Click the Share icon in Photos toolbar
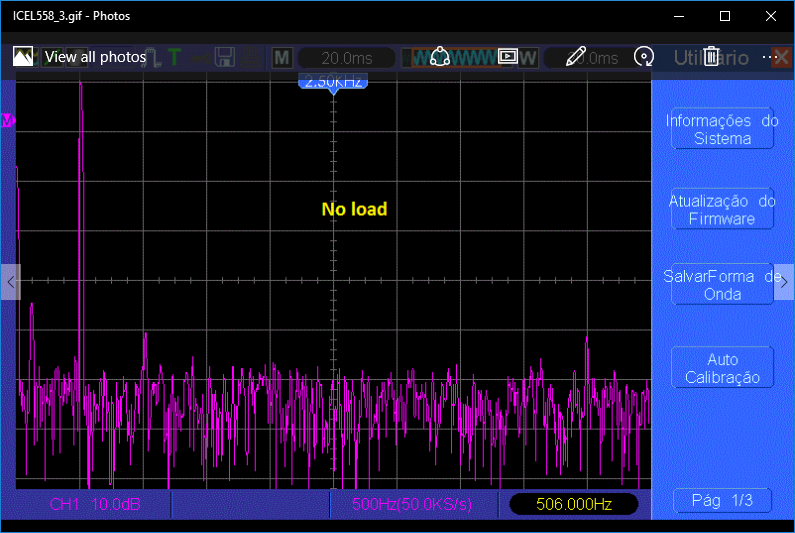Screen dimensions: 795x533 [440, 57]
